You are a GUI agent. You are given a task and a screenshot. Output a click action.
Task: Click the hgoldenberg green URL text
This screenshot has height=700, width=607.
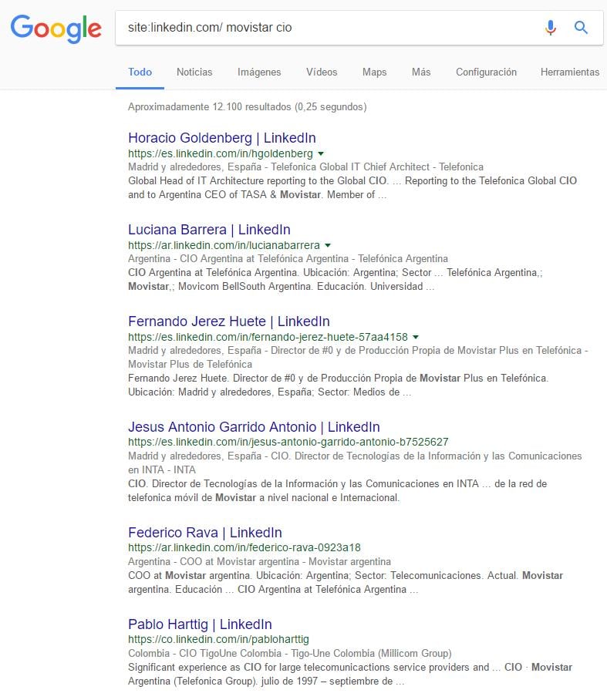tap(220, 153)
